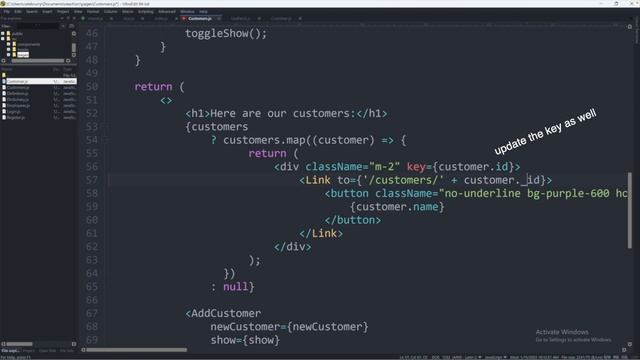Screen dimensions: 640x360
Task: Open JavaScript language dropdown in status bar
Action: pyautogui.click(x=496, y=357)
